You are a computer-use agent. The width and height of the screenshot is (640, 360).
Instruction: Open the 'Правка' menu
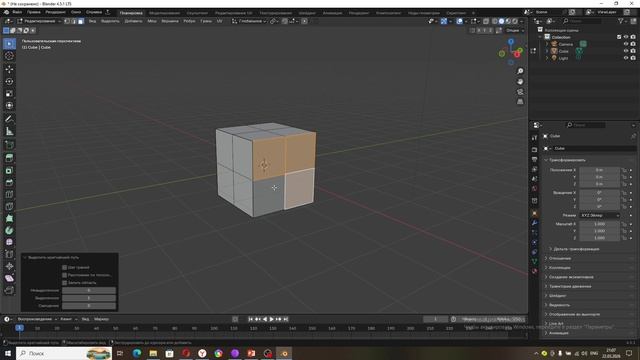pos(33,12)
